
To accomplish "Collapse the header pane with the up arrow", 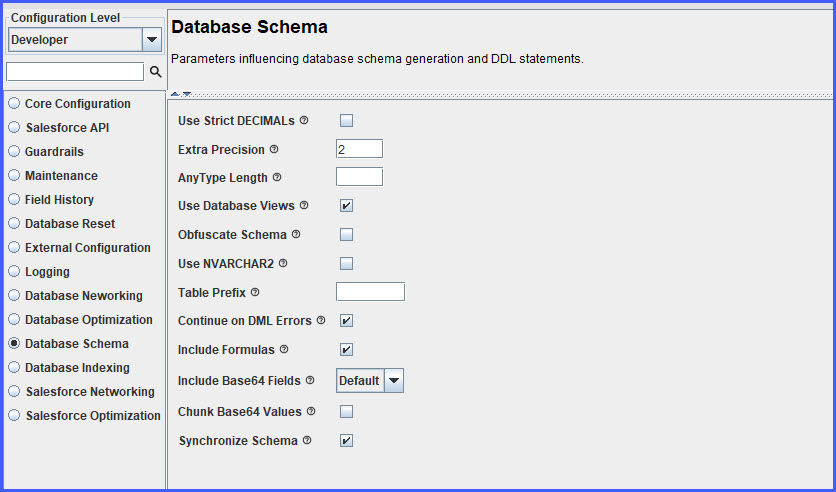I will 175,94.
